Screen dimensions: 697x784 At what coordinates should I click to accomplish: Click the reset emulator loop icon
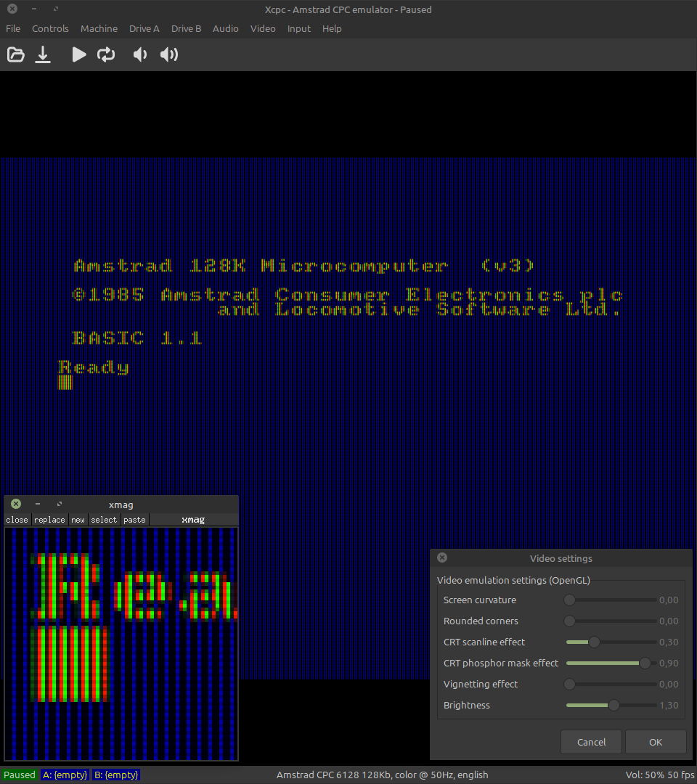(106, 54)
